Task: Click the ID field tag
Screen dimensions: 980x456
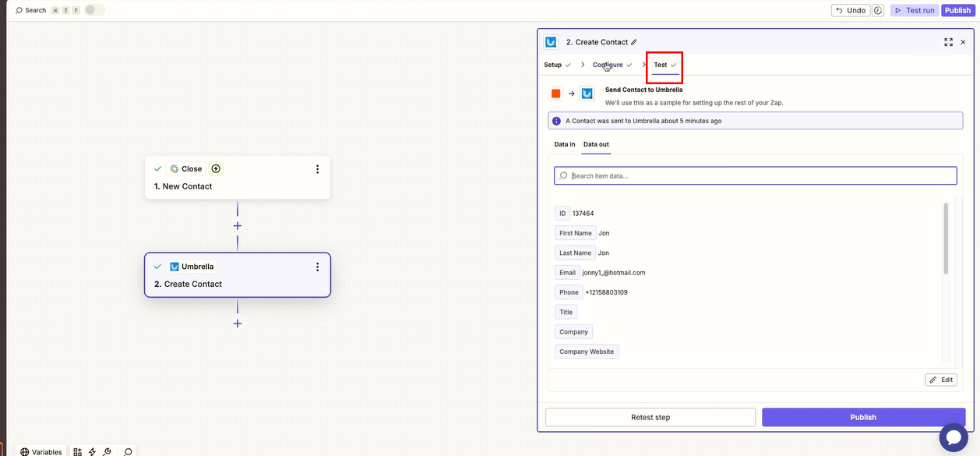Action: tap(562, 214)
